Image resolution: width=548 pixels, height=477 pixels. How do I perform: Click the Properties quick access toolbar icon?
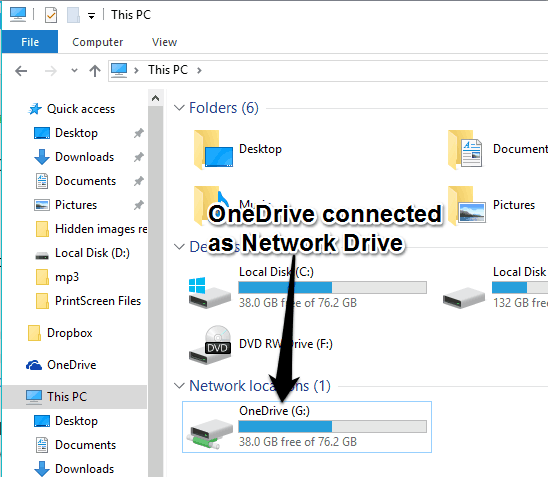tap(51, 15)
